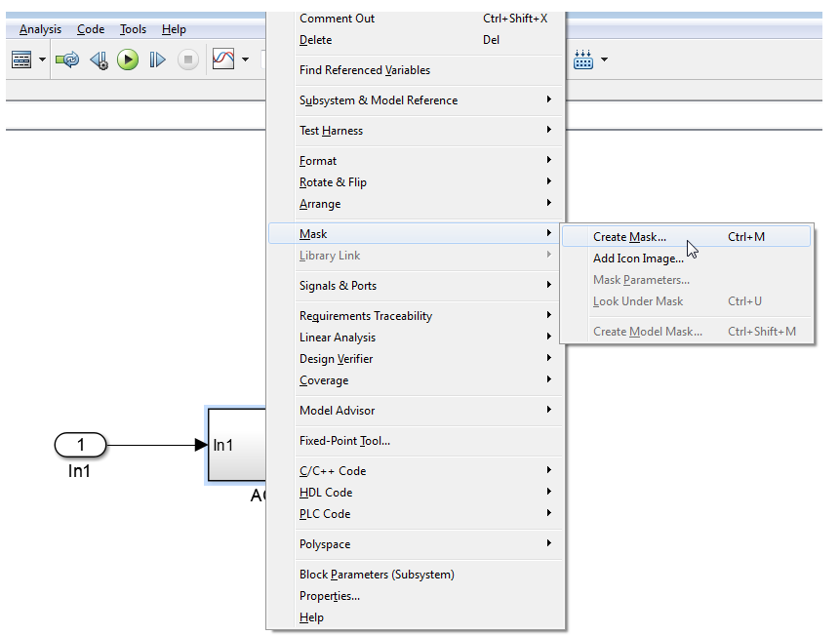Screen dimensions: 840x636
Task: Open Design Verifier submenu
Action: (x=416, y=358)
